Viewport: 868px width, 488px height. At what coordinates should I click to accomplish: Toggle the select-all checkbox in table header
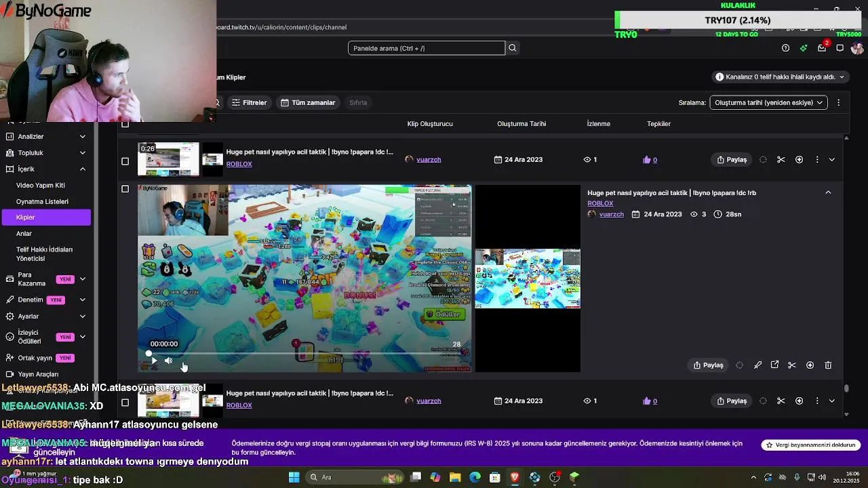pos(125,124)
